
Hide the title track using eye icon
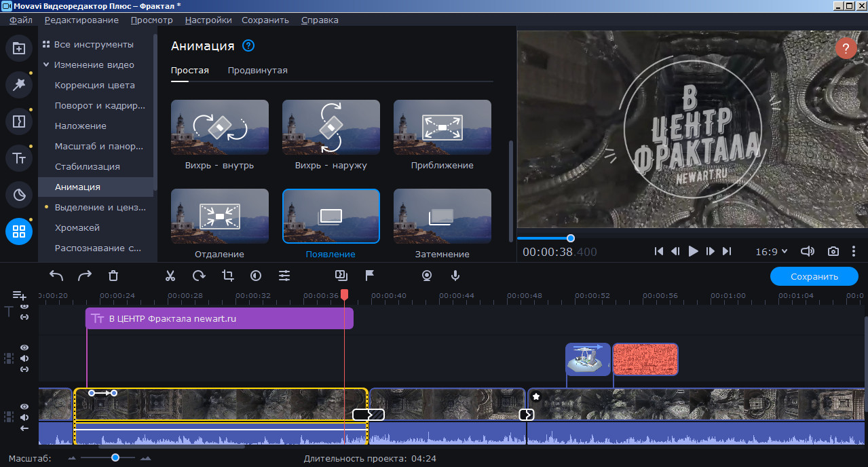(24, 306)
